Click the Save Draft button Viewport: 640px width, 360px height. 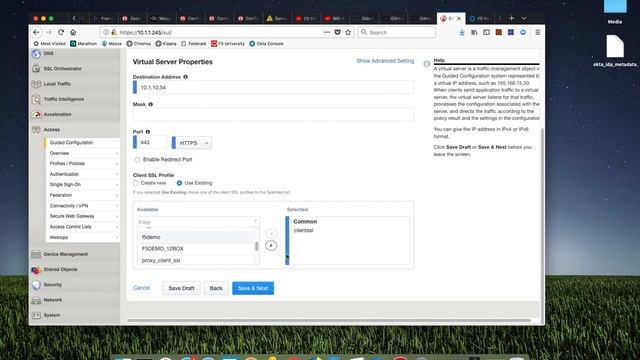click(x=181, y=288)
